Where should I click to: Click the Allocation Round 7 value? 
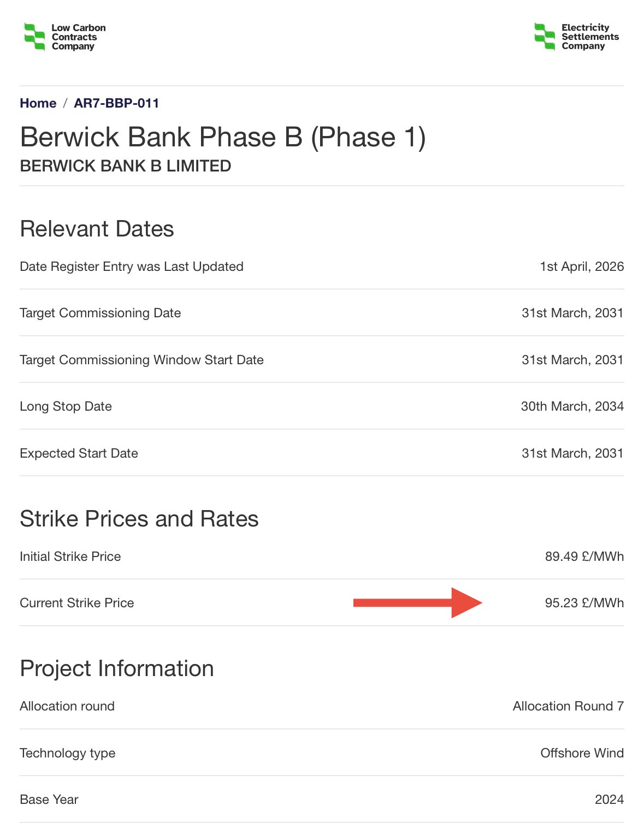[568, 706]
